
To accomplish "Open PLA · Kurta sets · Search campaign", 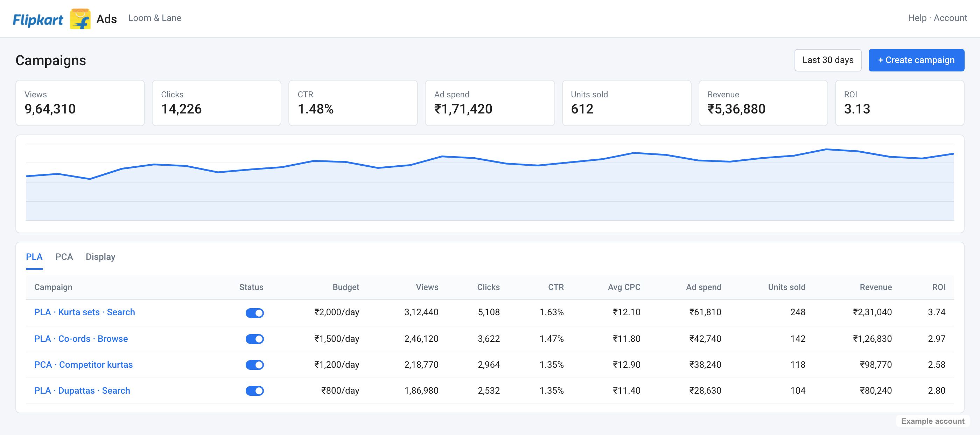I will (84, 312).
